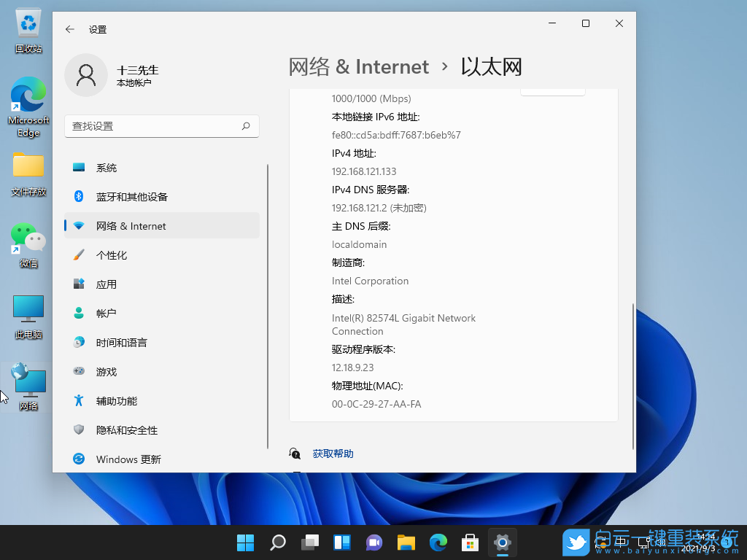Click the Windows Start button
This screenshot has height=560, width=747.
pos(245,542)
